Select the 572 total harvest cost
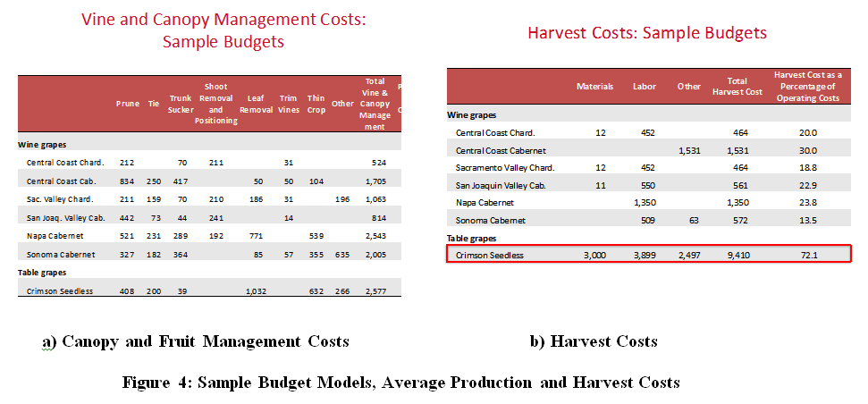 coord(740,220)
